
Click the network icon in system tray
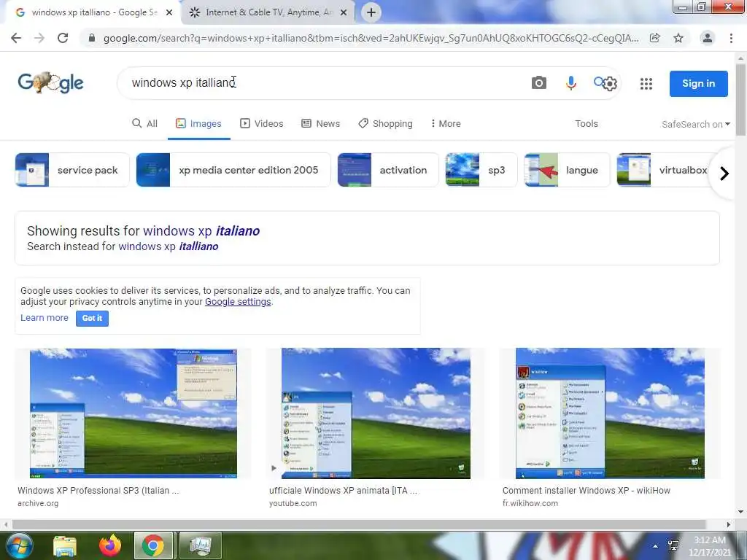(x=673, y=545)
